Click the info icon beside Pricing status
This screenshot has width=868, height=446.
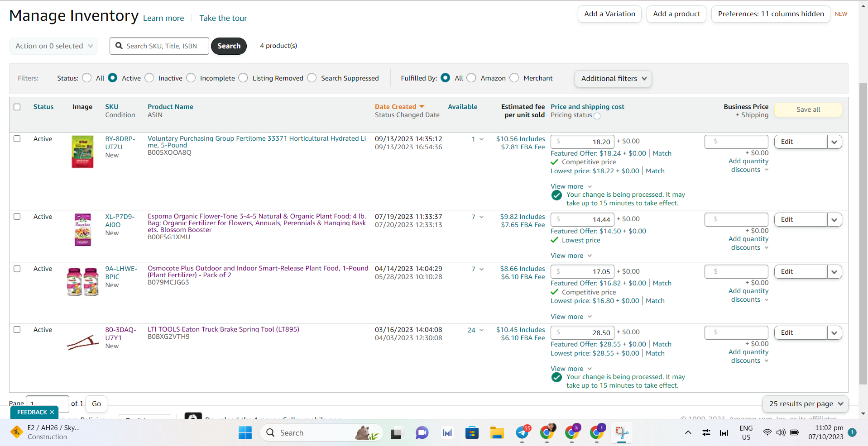click(x=597, y=116)
